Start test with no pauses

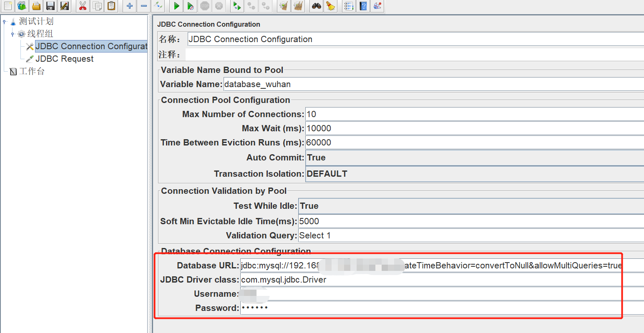(x=190, y=6)
